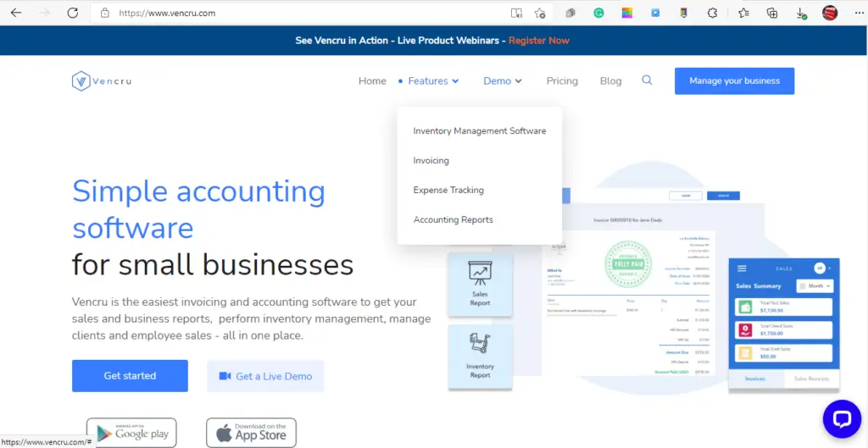Image resolution: width=868 pixels, height=448 pixels.
Task: Click the Total Paid Sales card
Action: click(783, 307)
